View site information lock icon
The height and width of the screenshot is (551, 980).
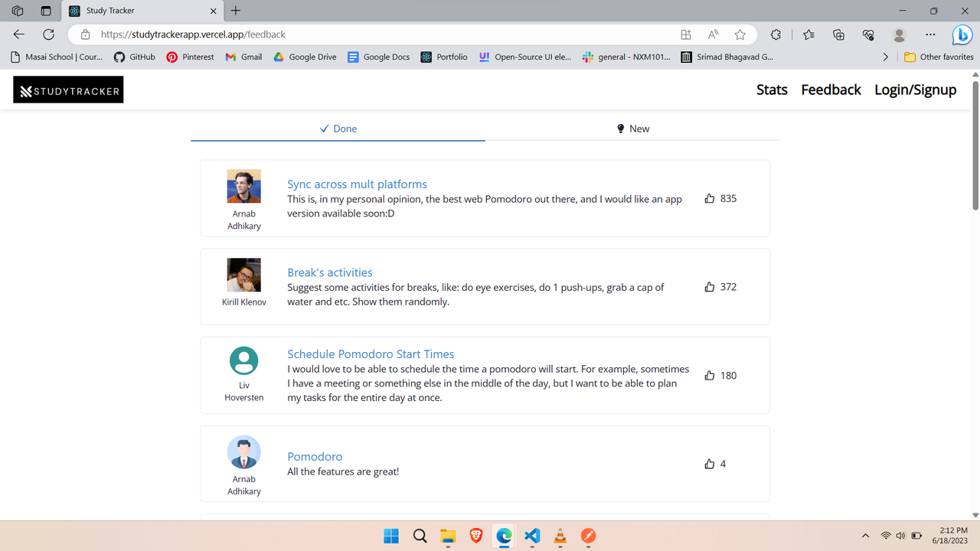pos(86,34)
